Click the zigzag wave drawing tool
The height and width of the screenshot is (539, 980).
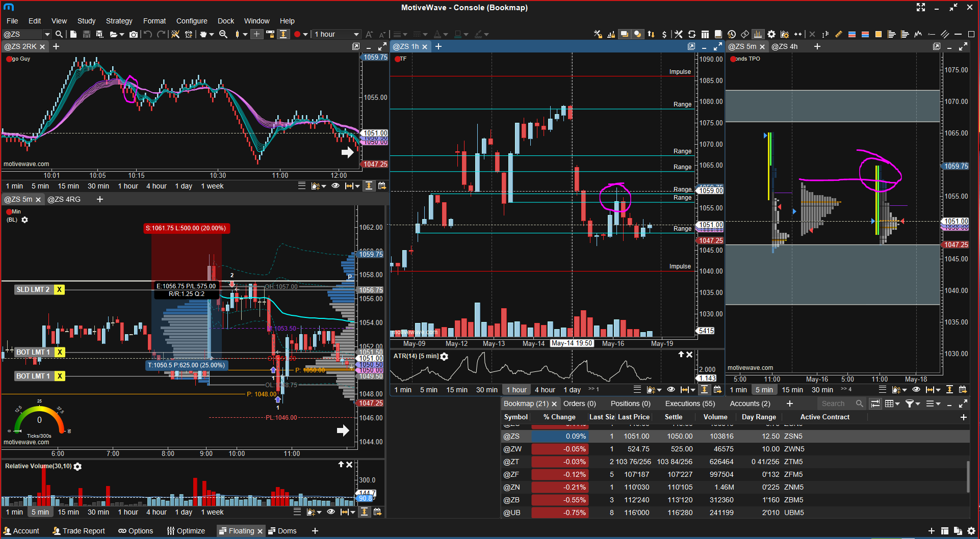[918, 34]
